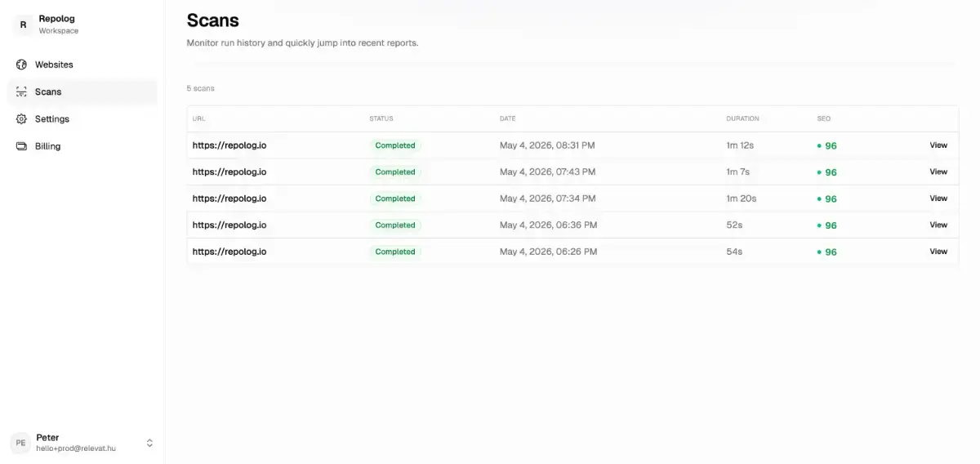980x464 pixels.
Task: View the 06:26 PM scan report
Action: (x=938, y=252)
